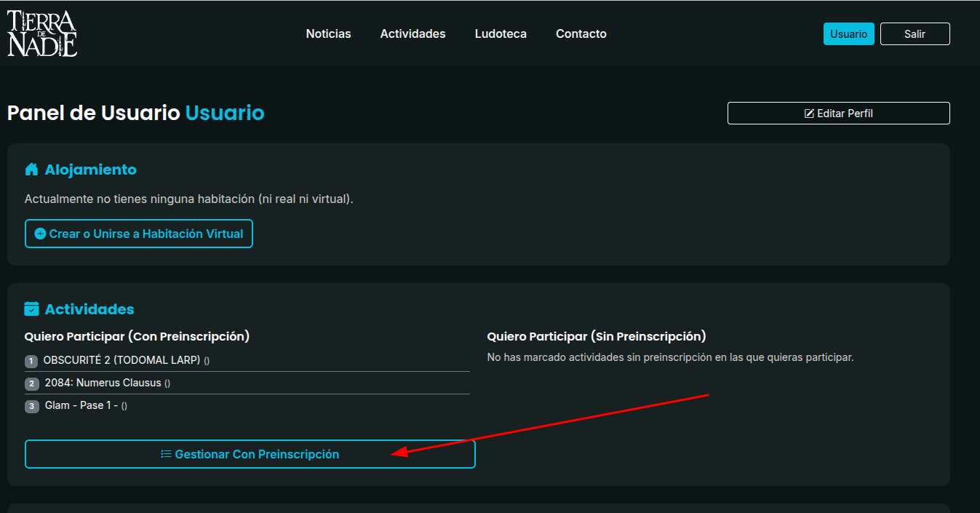Open the Ludoteca page
This screenshot has height=513, width=980.
coord(501,33)
